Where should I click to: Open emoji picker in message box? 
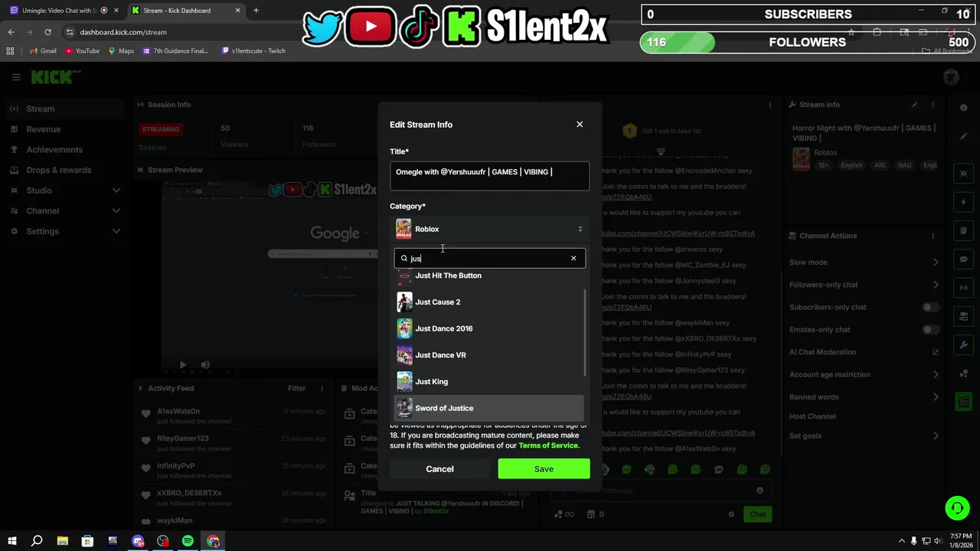pos(759,491)
